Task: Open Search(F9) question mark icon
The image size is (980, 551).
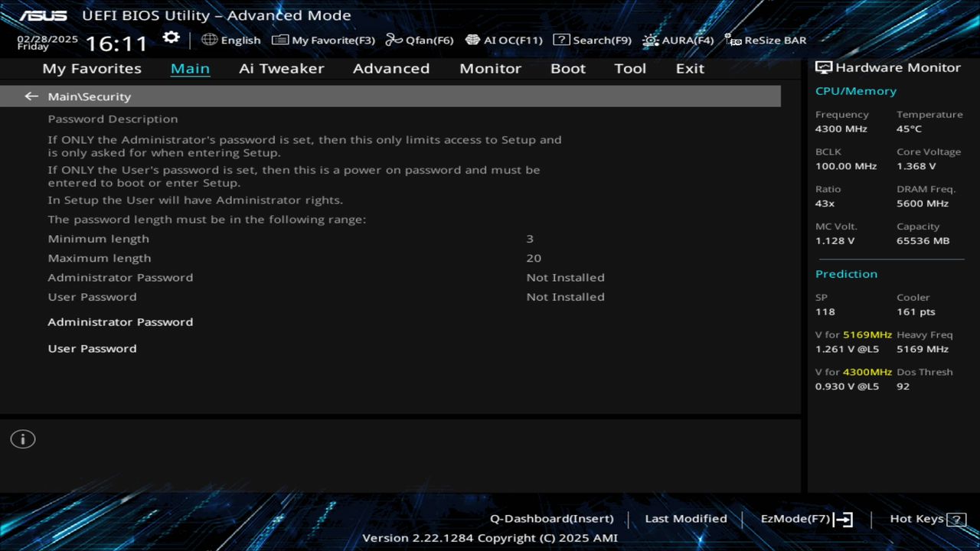Action: point(561,40)
